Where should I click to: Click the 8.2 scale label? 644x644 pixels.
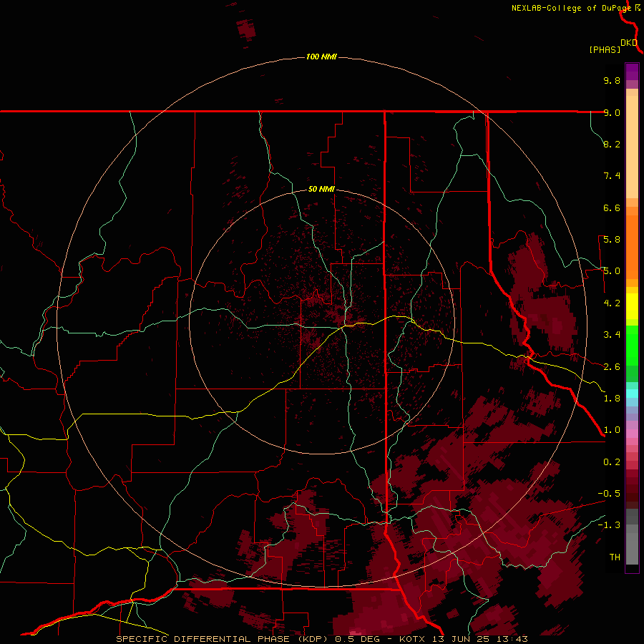pyautogui.click(x=612, y=144)
